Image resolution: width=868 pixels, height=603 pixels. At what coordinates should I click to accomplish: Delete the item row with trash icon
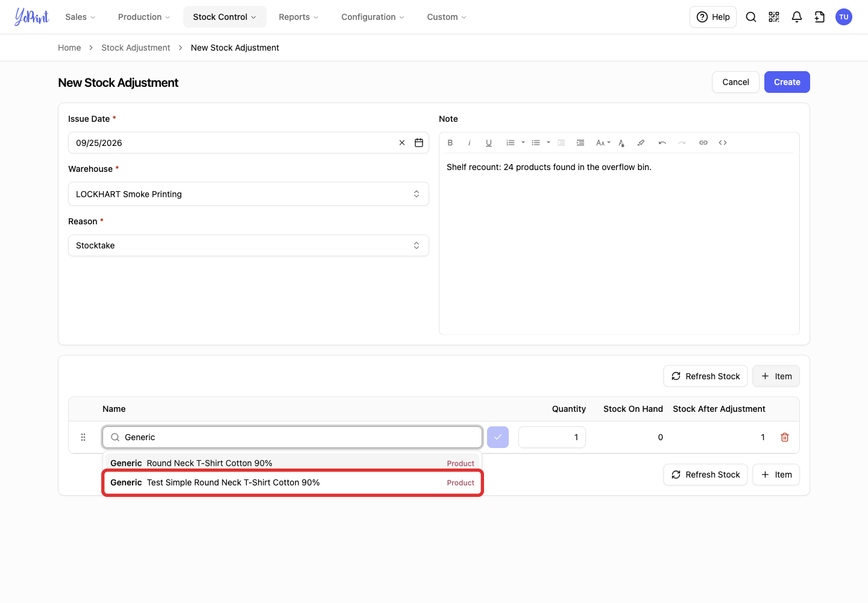click(x=785, y=437)
